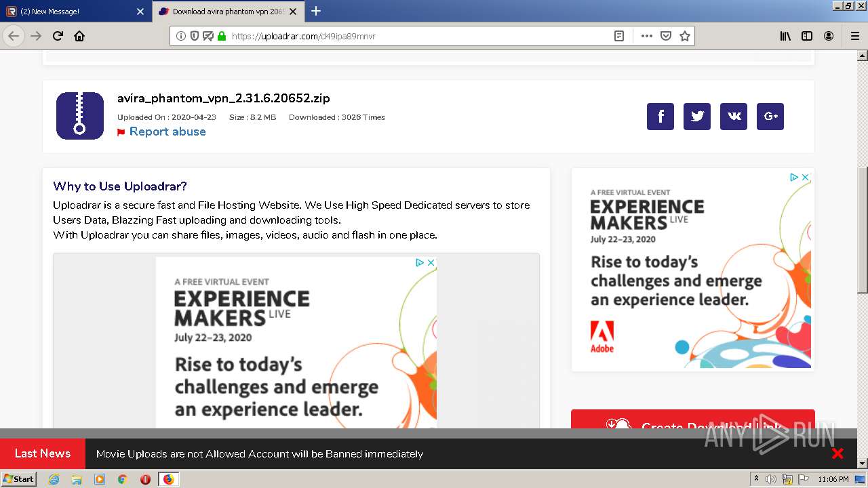Bookmark this page with the star
The width and height of the screenshot is (868, 488).
(x=685, y=36)
